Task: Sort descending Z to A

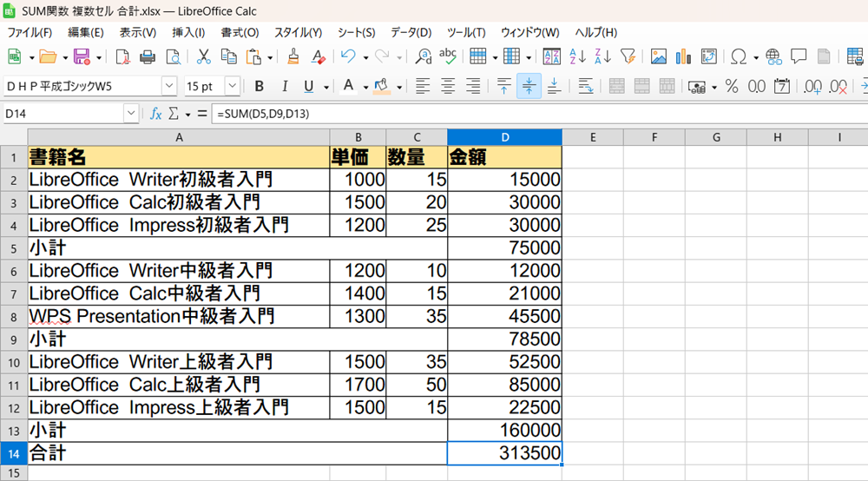Action: (602, 56)
